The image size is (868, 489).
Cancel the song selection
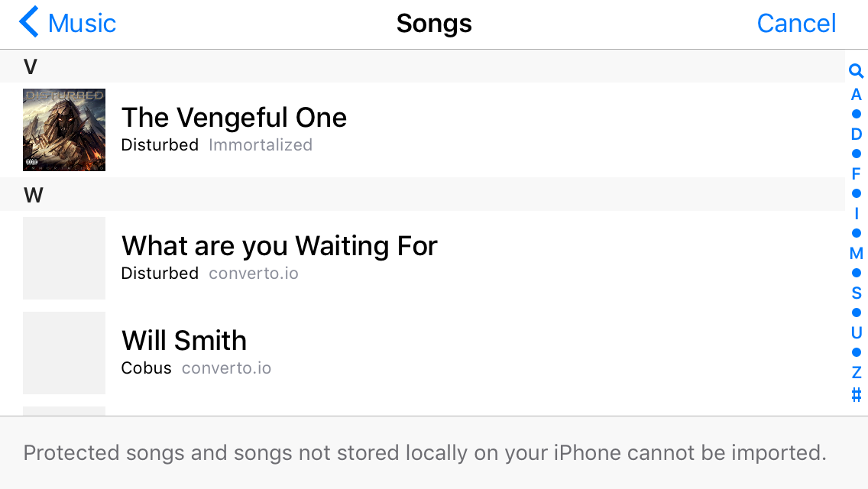coord(796,23)
